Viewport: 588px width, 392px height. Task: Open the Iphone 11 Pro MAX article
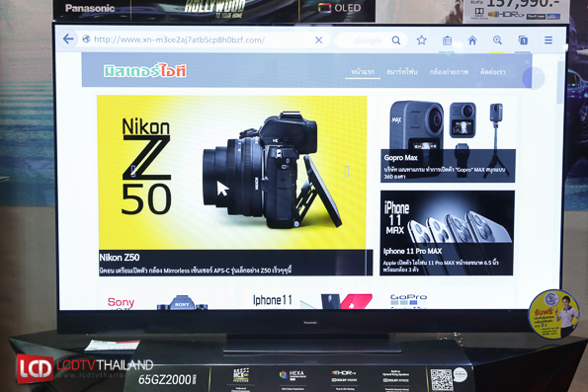[x=447, y=233]
